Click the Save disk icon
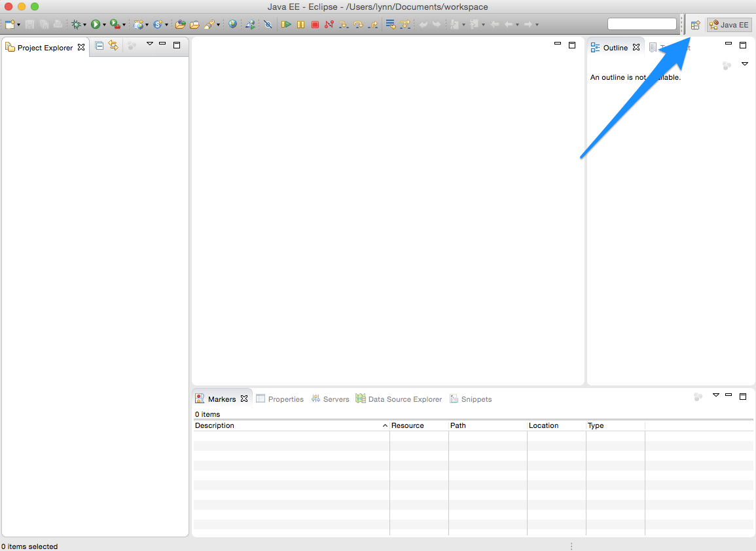 tap(29, 24)
